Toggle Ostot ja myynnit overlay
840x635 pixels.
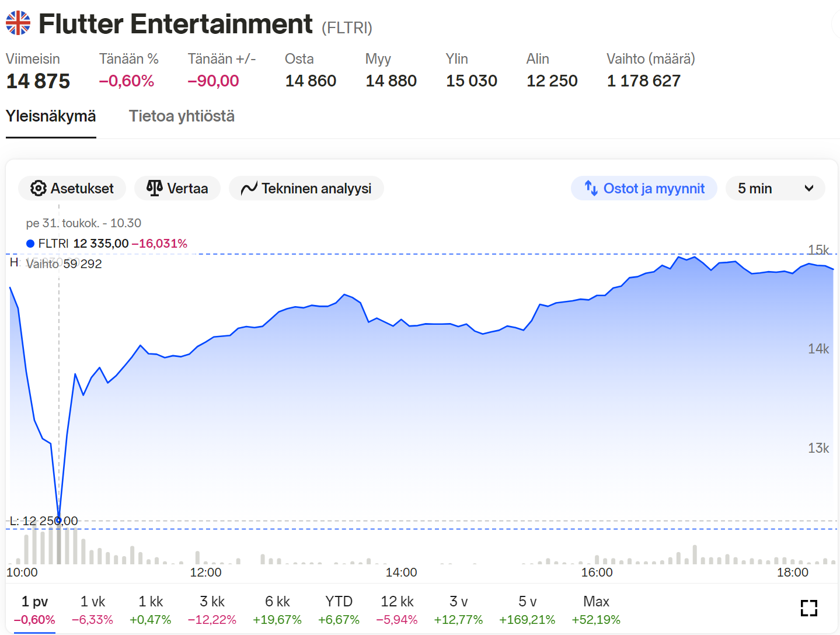tap(644, 188)
